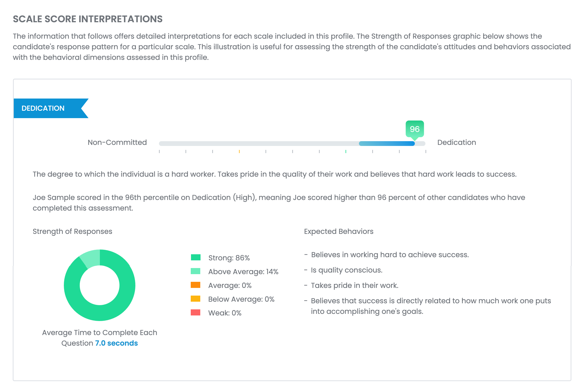This screenshot has height=392, width=582.
Task: Click the Above Average light green swatch
Action: [x=196, y=271]
